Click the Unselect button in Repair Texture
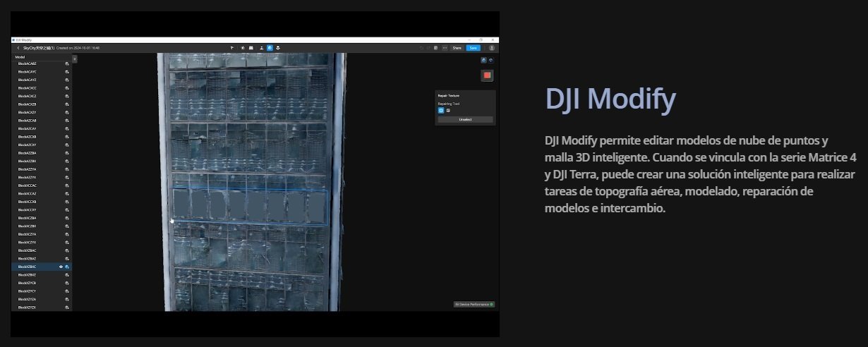Screen dimensions: 868x347 [465, 120]
